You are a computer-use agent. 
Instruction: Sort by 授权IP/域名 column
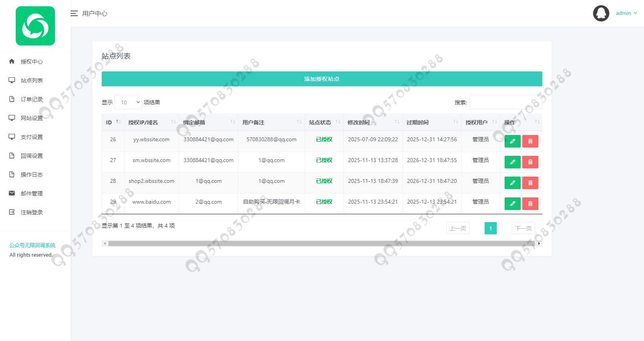click(152, 122)
